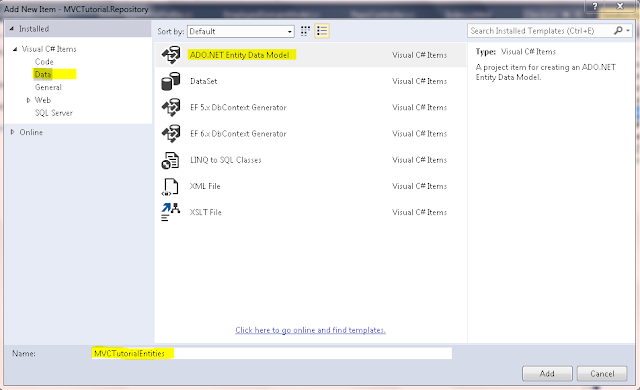Click the DataSet template icon
Screen dimensions: 640x390
coord(171,81)
